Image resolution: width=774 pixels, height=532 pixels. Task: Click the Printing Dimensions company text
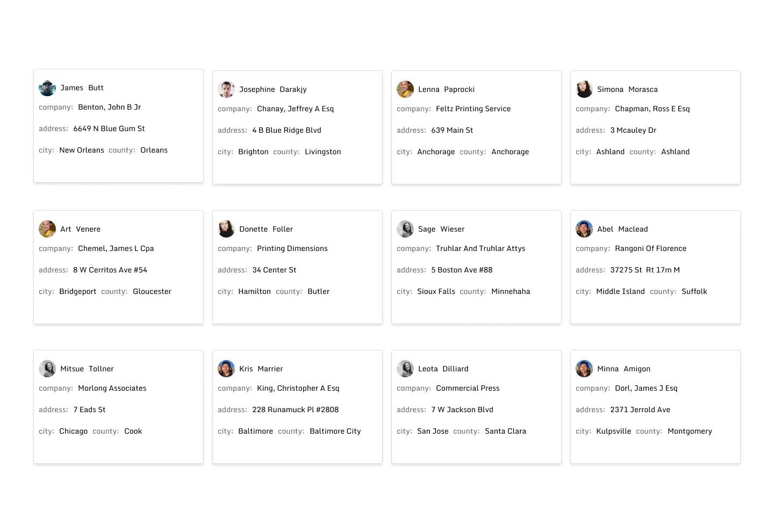[292, 249]
